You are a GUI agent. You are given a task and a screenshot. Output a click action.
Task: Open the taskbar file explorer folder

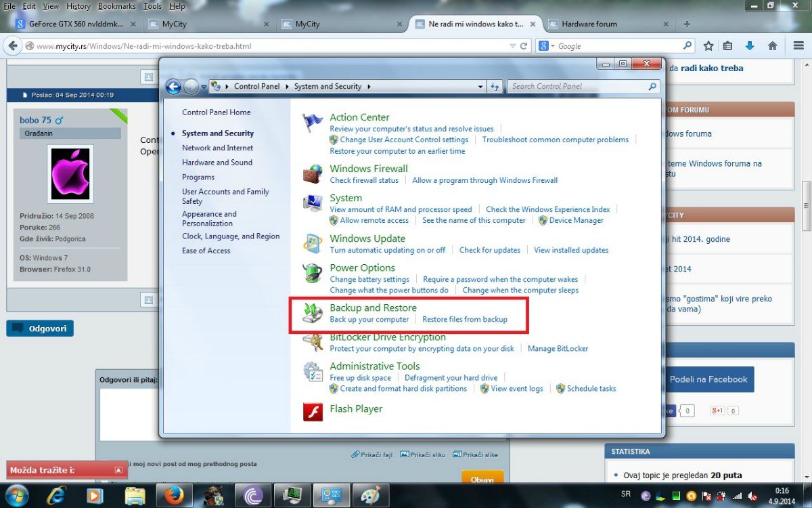pos(135,496)
